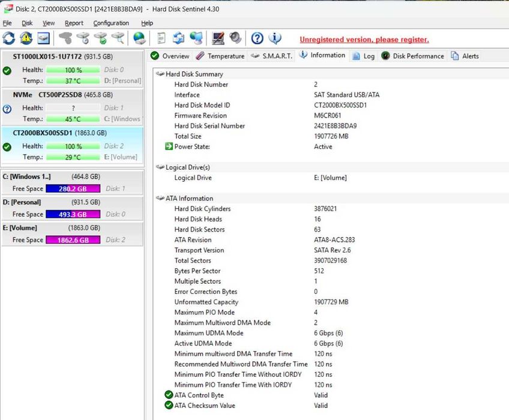Switch to the S.M.A.R.T. tab

tap(271, 56)
